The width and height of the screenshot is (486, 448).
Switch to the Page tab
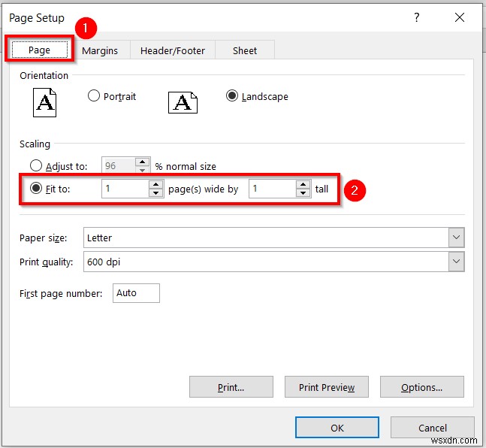39,50
